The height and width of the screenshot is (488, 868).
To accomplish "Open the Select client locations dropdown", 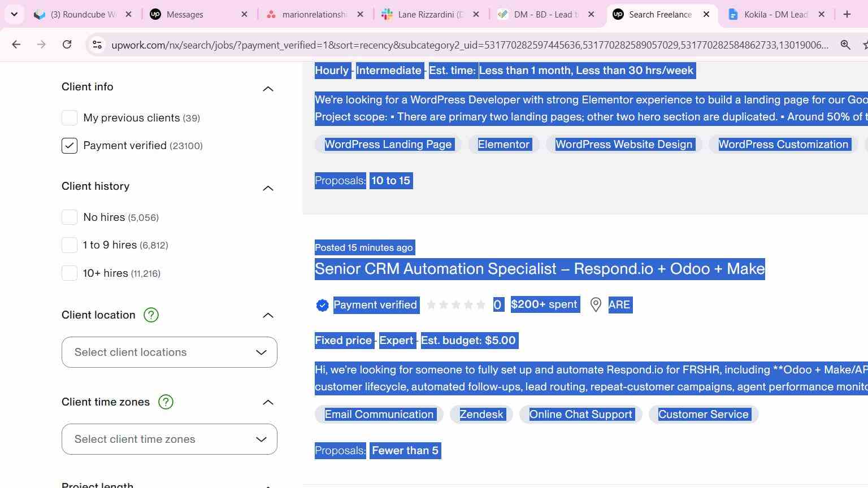I will tap(170, 352).
